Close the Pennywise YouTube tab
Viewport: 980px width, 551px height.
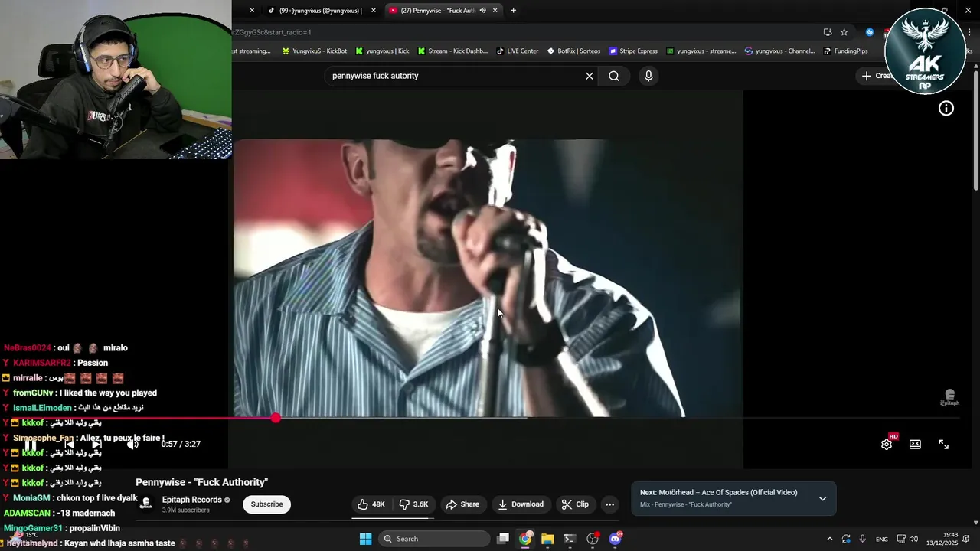pos(495,11)
